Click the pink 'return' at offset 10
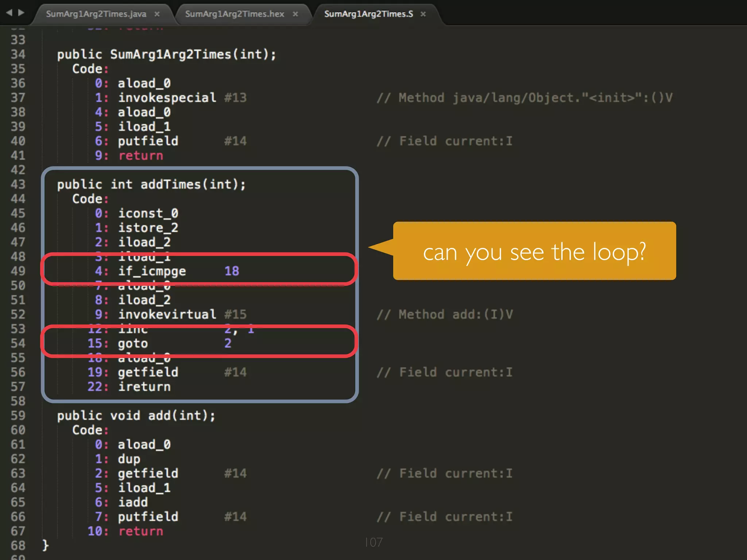The height and width of the screenshot is (560, 747). 141,531
